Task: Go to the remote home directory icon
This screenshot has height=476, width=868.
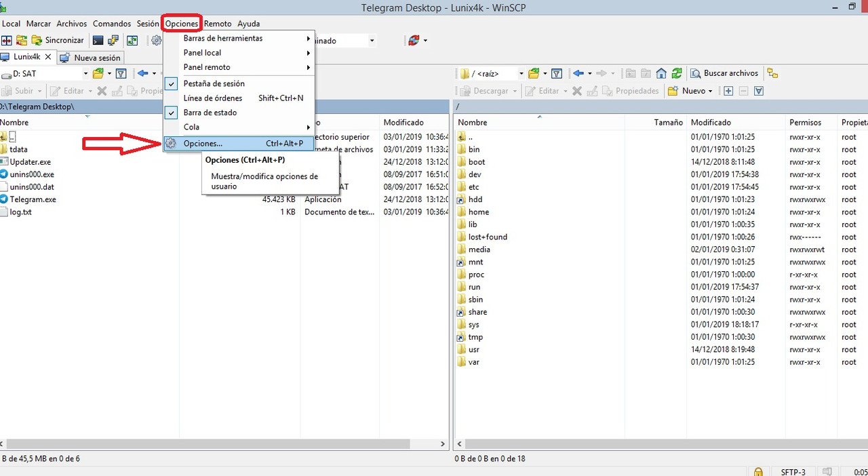Action: coord(660,73)
